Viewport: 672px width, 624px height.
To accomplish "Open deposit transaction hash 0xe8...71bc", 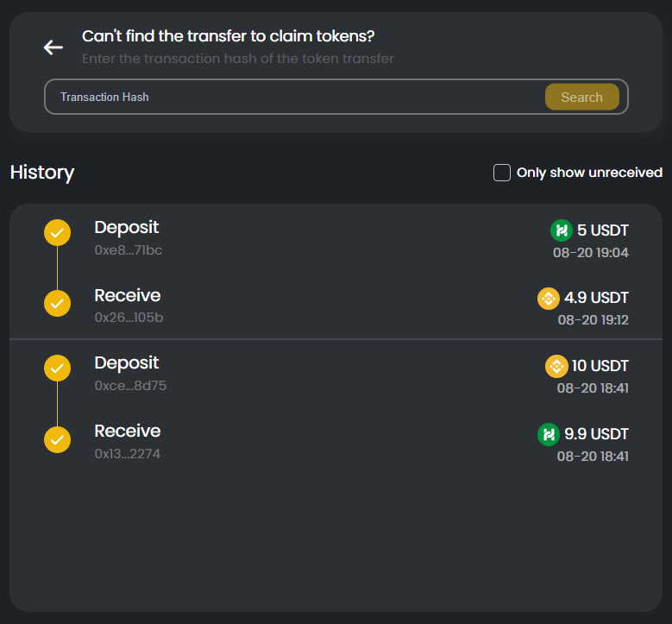I will tap(129, 250).
